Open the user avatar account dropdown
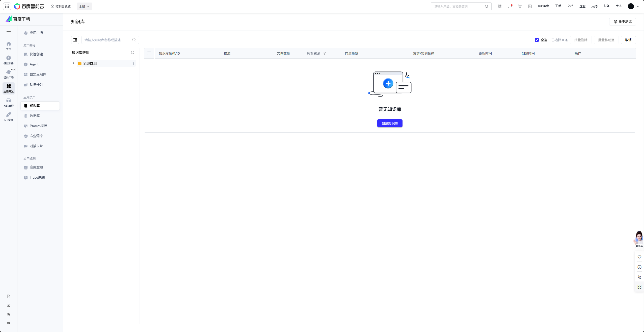 point(633,6)
